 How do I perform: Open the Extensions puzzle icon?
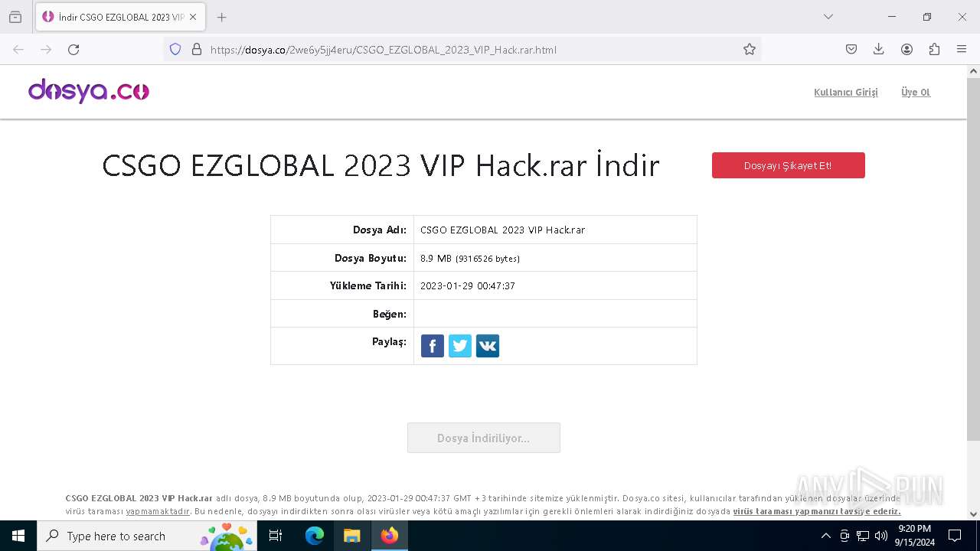tap(934, 49)
